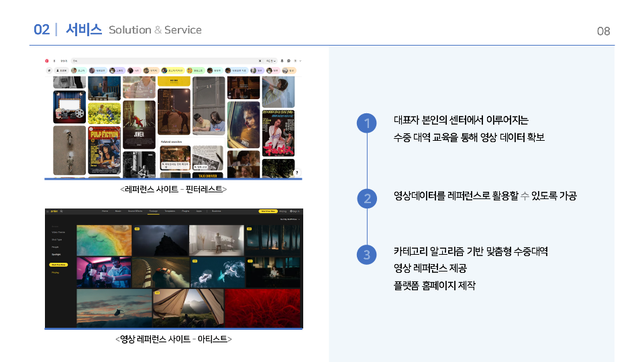Open the colorful hot spring aerial footage clip
Viewport: 644px width, 362px height.
click(104, 240)
